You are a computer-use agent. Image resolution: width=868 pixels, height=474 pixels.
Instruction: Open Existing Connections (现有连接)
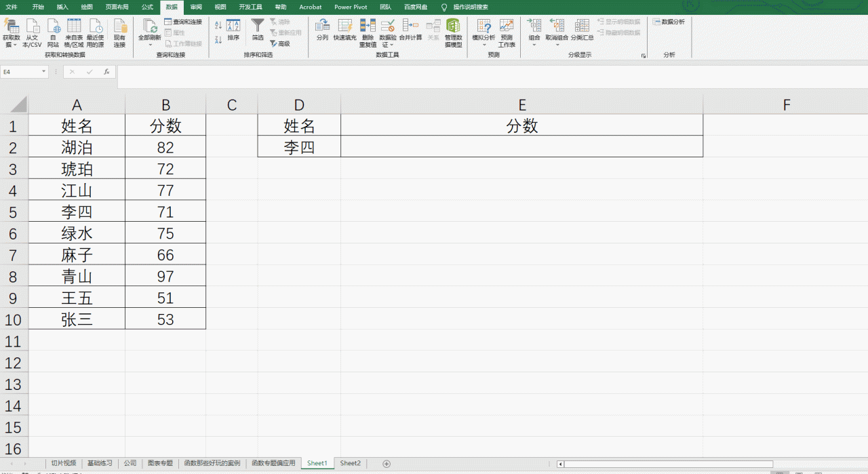tap(119, 33)
